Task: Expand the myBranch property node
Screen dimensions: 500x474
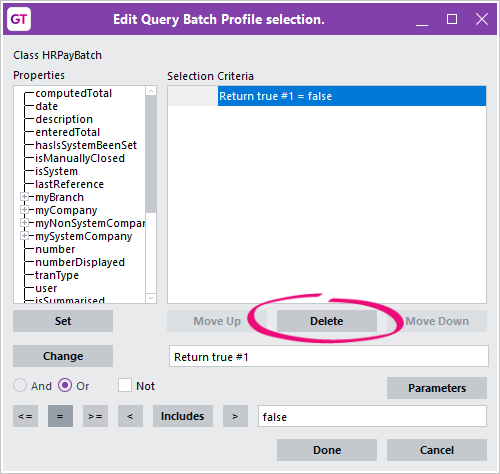Action: pyautogui.click(x=24, y=197)
